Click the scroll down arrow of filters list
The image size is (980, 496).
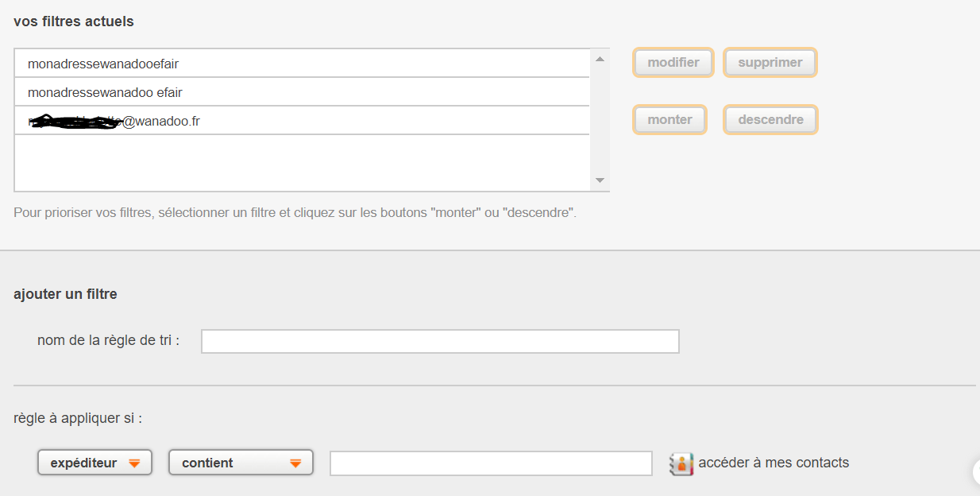[600, 181]
